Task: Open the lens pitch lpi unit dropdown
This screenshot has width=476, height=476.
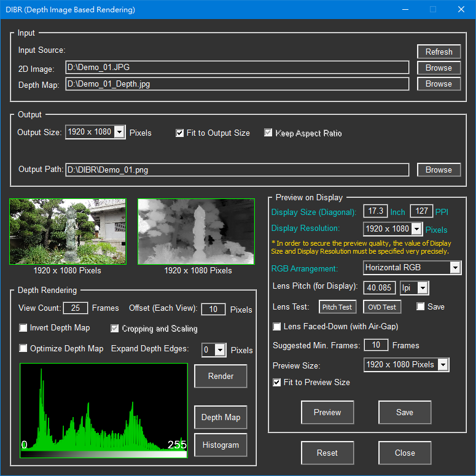Action: point(421,287)
